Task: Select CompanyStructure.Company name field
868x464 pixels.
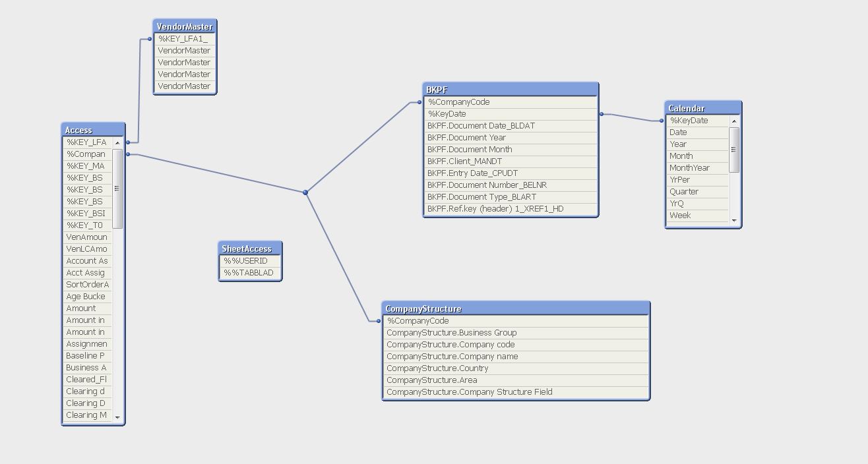Action: [516, 357]
